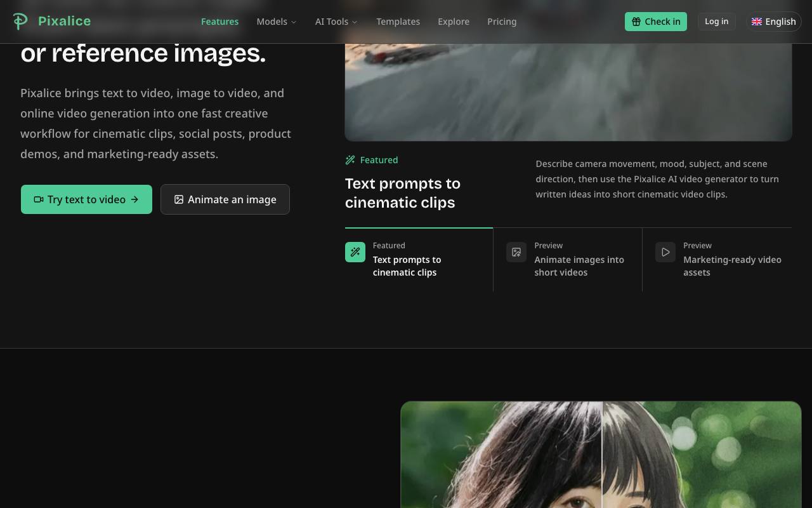Click the before/after divider on portrait image

click(x=602, y=455)
